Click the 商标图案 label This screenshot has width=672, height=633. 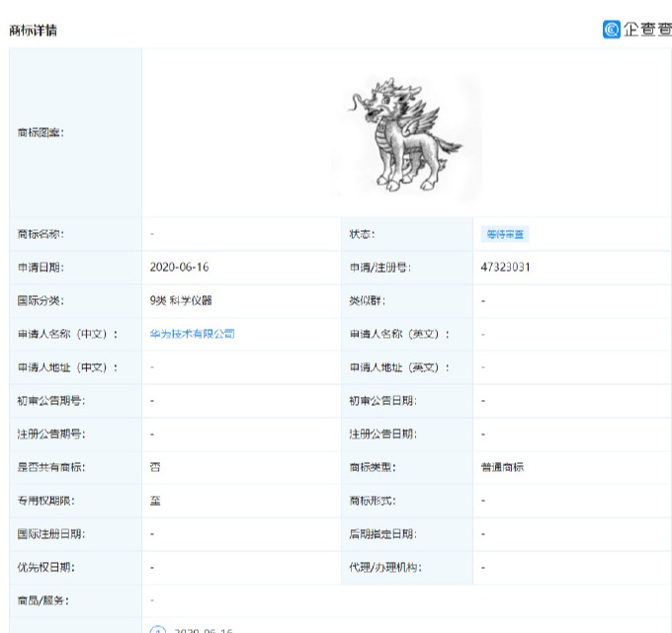[x=41, y=132]
